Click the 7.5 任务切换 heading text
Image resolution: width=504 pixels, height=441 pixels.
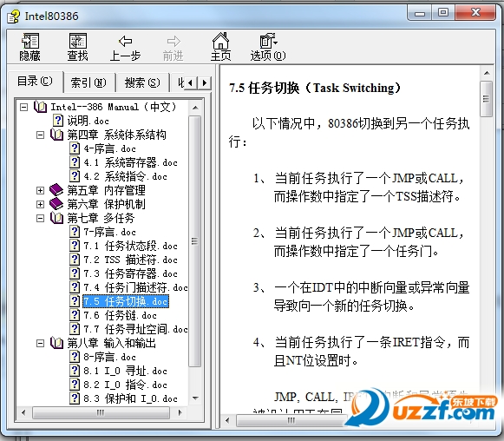tap(314, 88)
